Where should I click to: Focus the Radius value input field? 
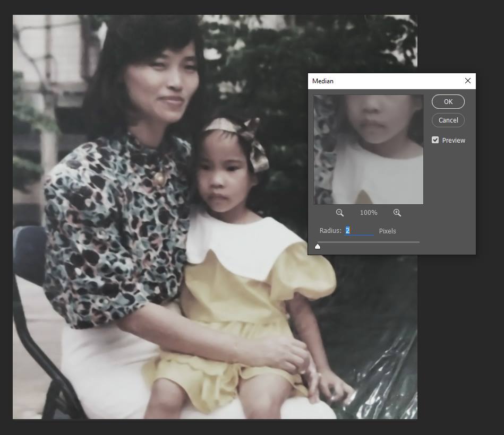359,231
